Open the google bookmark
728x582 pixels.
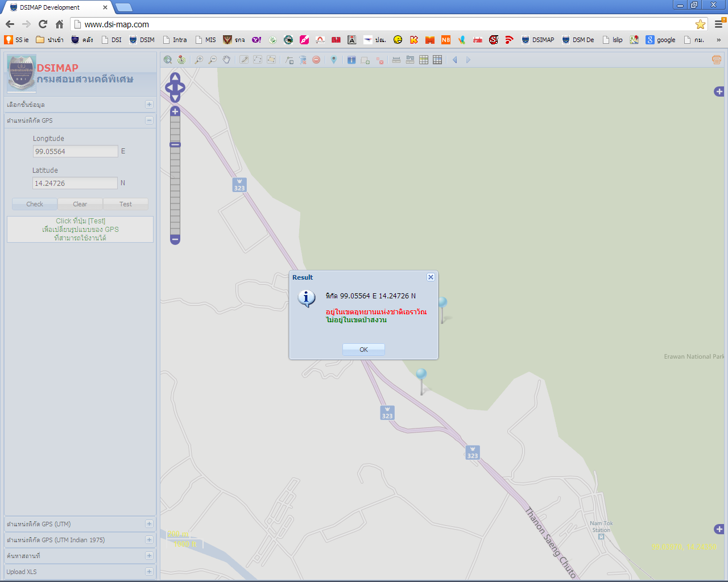[x=660, y=40]
